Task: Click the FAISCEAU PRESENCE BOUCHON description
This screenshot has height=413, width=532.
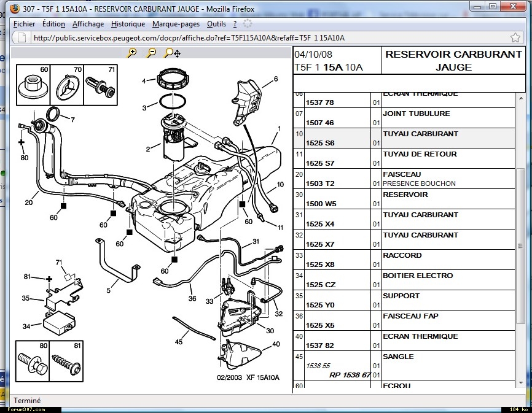Action: click(x=419, y=179)
